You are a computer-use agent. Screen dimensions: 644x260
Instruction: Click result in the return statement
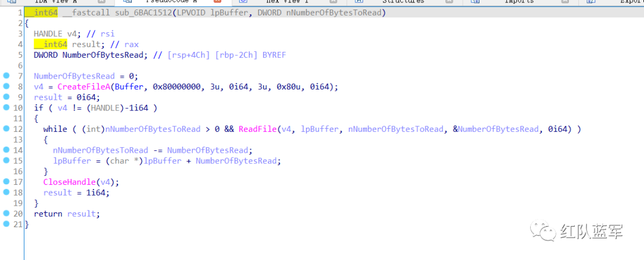click(81, 213)
